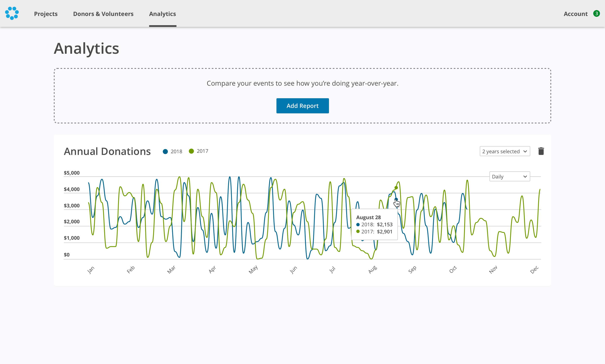The image size is (605, 364).
Task: Click the 'Compare your events' description text
Action: point(302,83)
